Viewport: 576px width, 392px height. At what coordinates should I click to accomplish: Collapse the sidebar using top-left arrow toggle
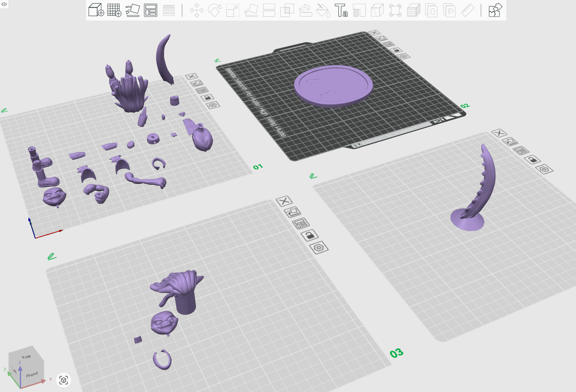point(4,4)
